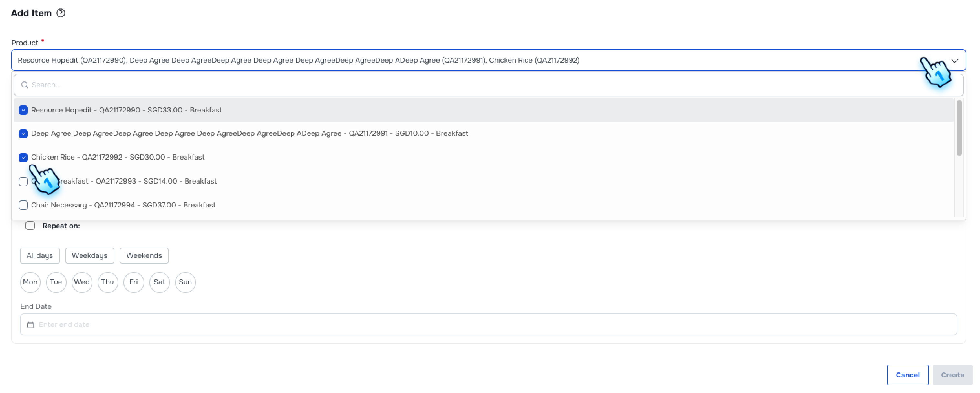This screenshot has height=393, width=980.
Task: Collapse the Product dropdown chevron
Action: (954, 61)
